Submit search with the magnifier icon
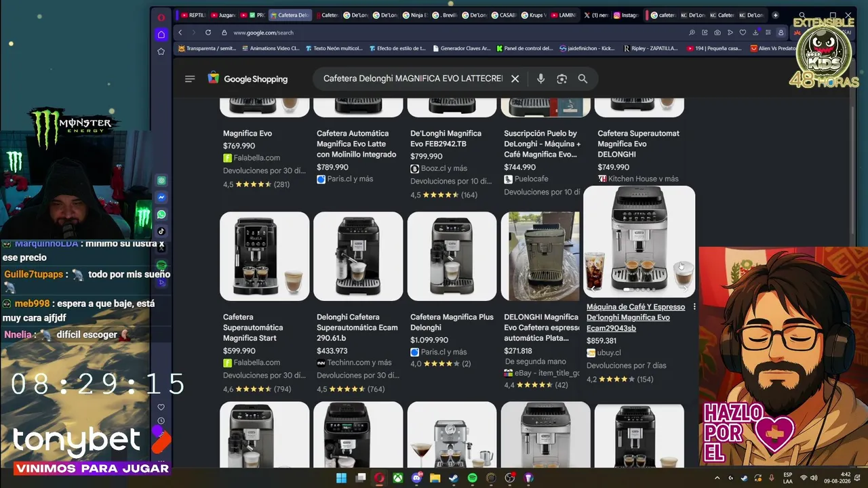Viewport: 868px width, 488px height. pos(583,79)
